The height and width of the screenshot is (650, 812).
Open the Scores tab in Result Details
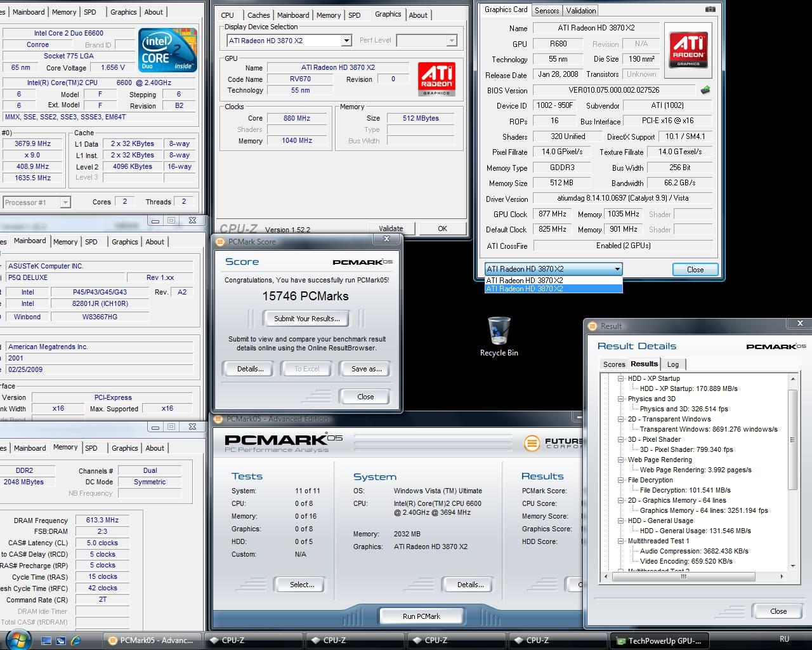pos(613,364)
